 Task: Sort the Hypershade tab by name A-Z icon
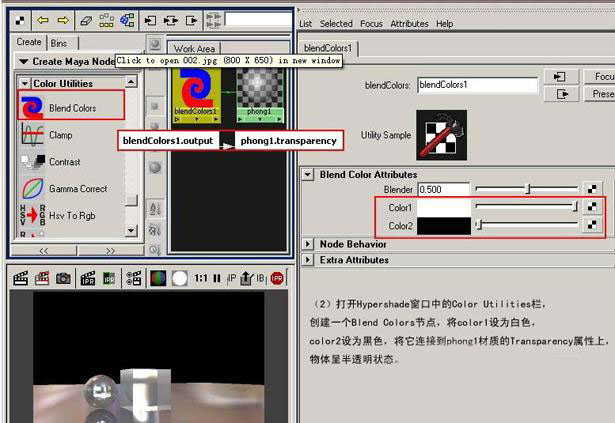click(155, 208)
